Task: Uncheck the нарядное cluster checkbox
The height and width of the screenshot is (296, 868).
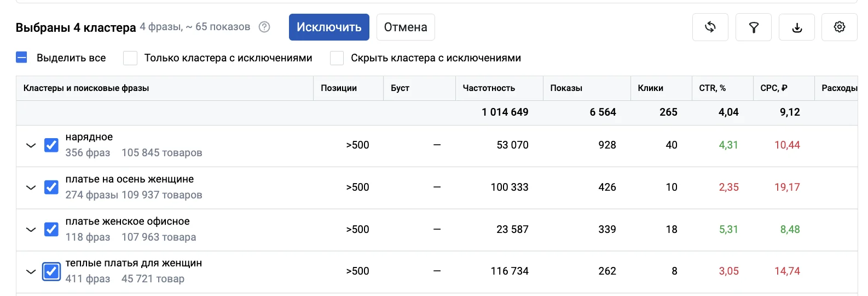Action: click(x=51, y=145)
